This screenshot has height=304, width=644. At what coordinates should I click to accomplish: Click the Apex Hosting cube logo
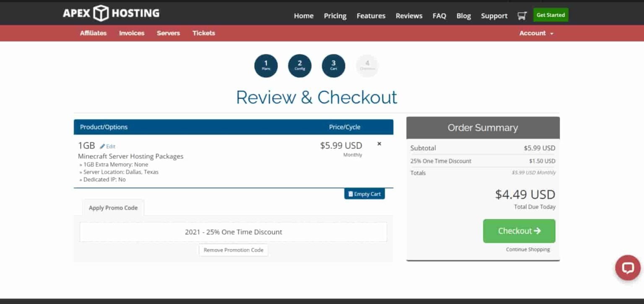tap(101, 13)
